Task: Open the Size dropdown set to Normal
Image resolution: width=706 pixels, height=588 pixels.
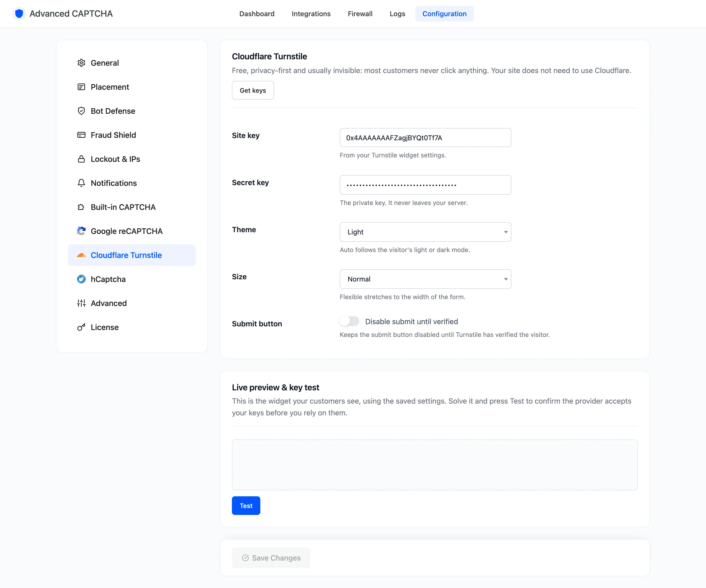Action: 425,279
